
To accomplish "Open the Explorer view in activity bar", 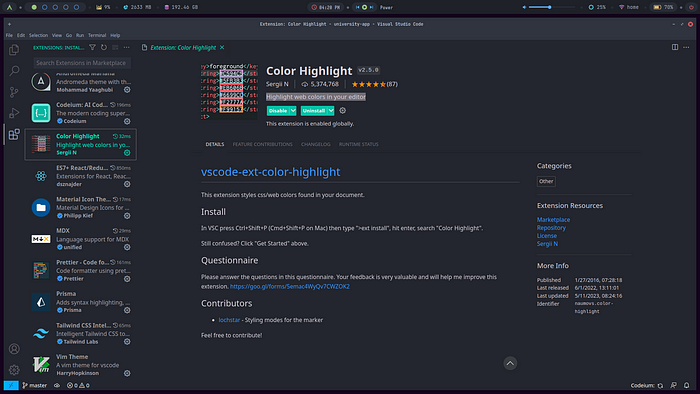I will tap(14, 50).
